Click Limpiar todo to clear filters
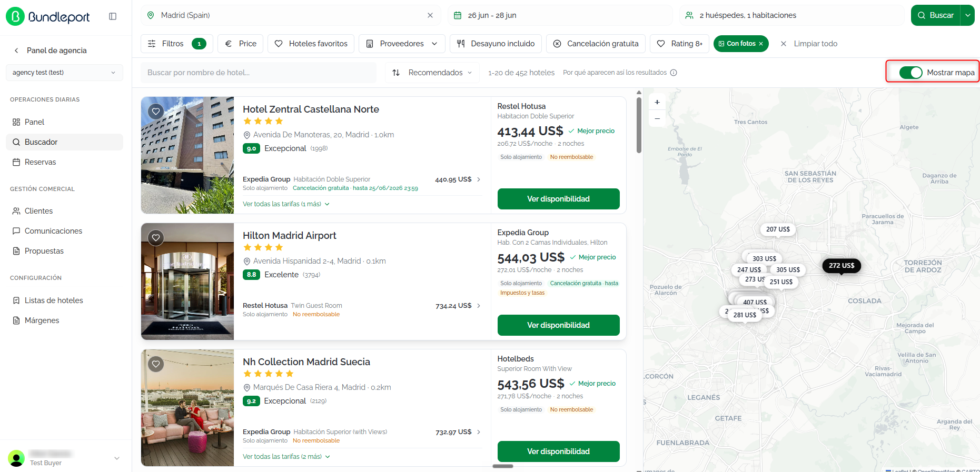Image resolution: width=980 pixels, height=472 pixels. point(809,44)
